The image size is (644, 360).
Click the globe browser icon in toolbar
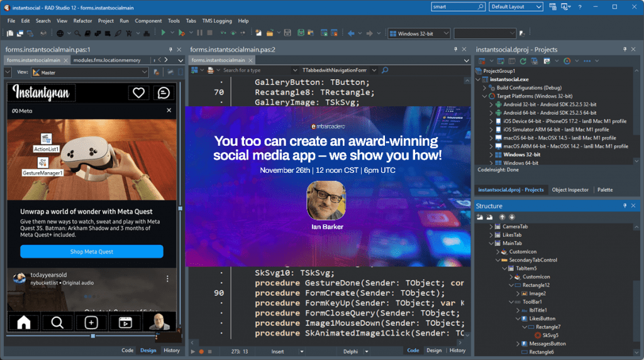pos(60,33)
